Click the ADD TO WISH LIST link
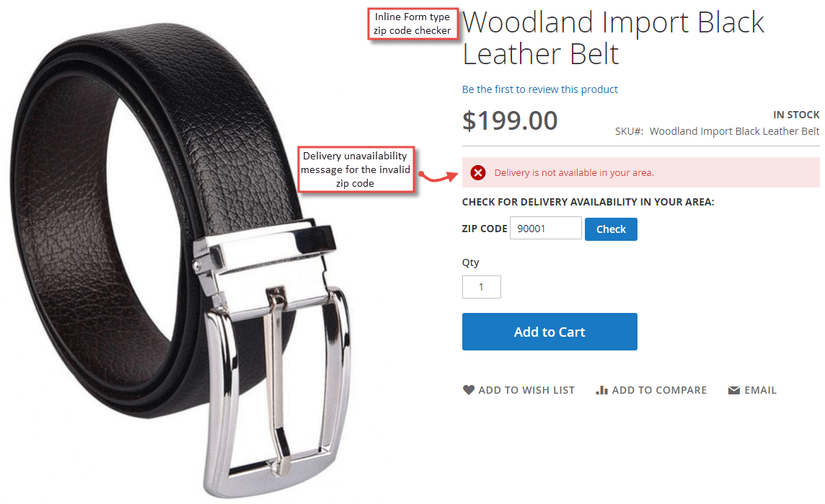The image size is (825, 504). tap(526, 390)
